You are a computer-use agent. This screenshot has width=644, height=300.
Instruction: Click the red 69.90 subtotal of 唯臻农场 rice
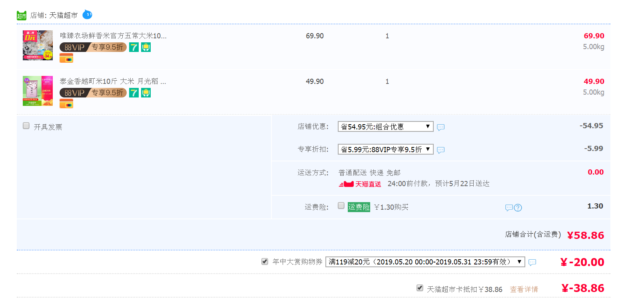594,36
